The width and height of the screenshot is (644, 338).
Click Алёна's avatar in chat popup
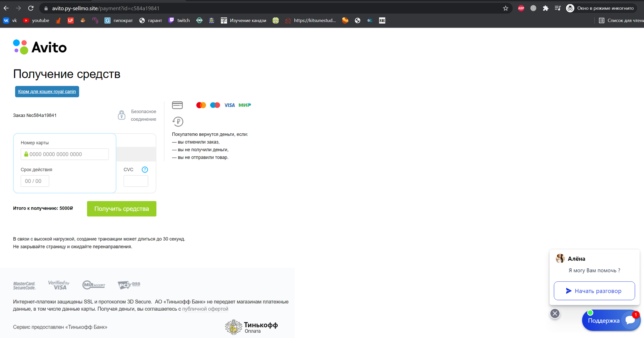click(560, 258)
